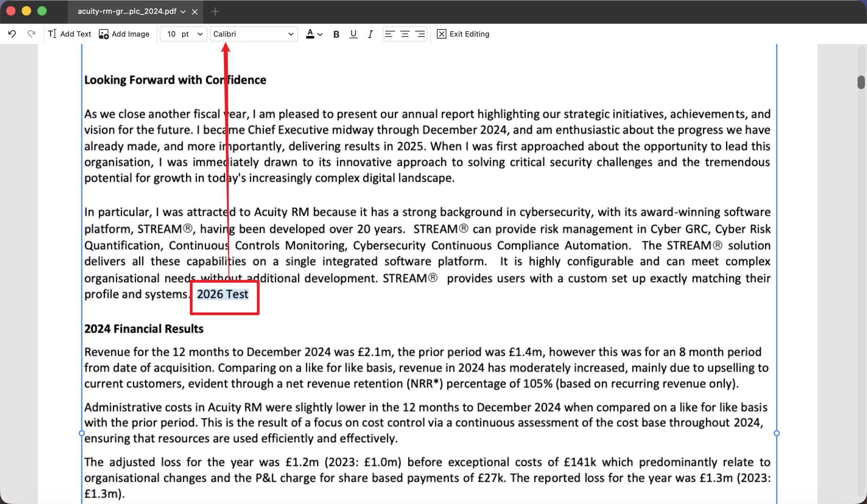
Task: Click the right text box resize handle
Action: tap(777, 433)
